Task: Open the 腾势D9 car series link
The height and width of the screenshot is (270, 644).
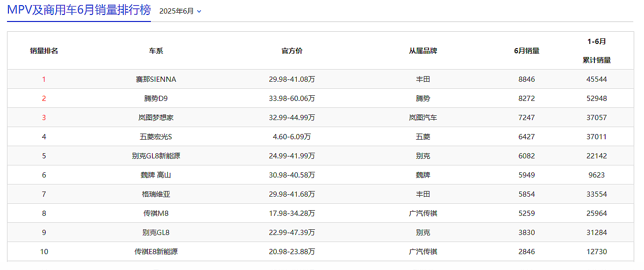Action: pyautogui.click(x=156, y=99)
